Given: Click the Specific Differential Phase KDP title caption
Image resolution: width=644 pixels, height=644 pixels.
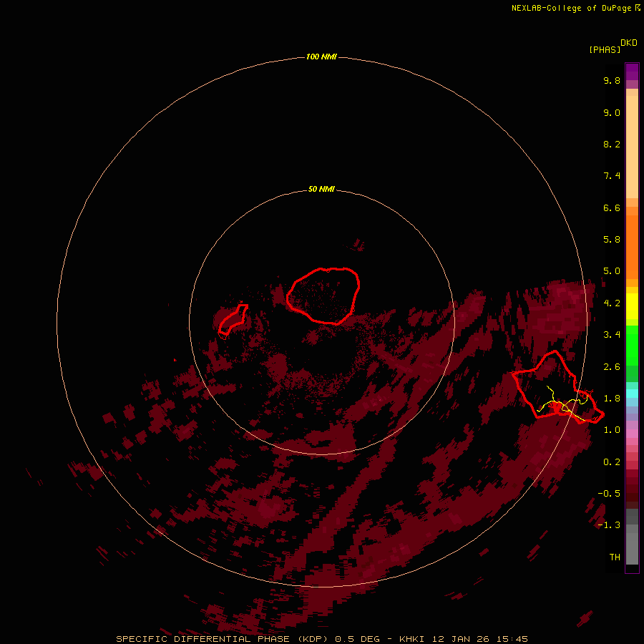Looking at the screenshot, I should [321, 639].
